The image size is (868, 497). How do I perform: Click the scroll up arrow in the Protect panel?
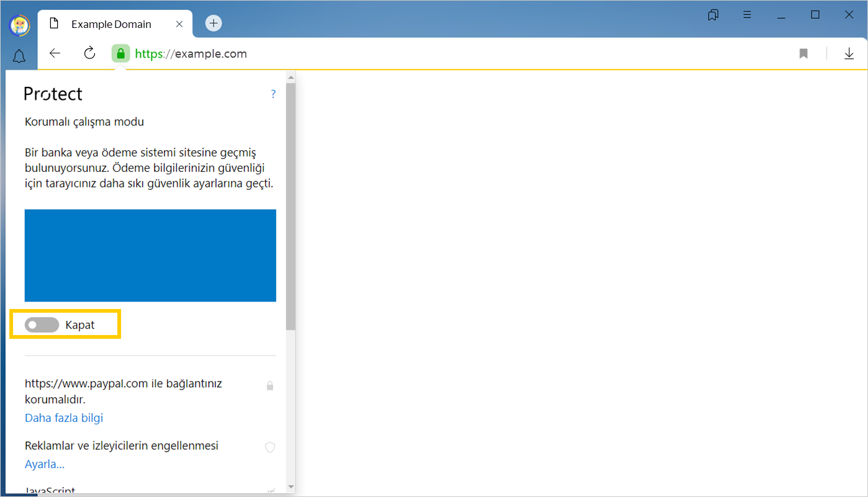pos(291,78)
